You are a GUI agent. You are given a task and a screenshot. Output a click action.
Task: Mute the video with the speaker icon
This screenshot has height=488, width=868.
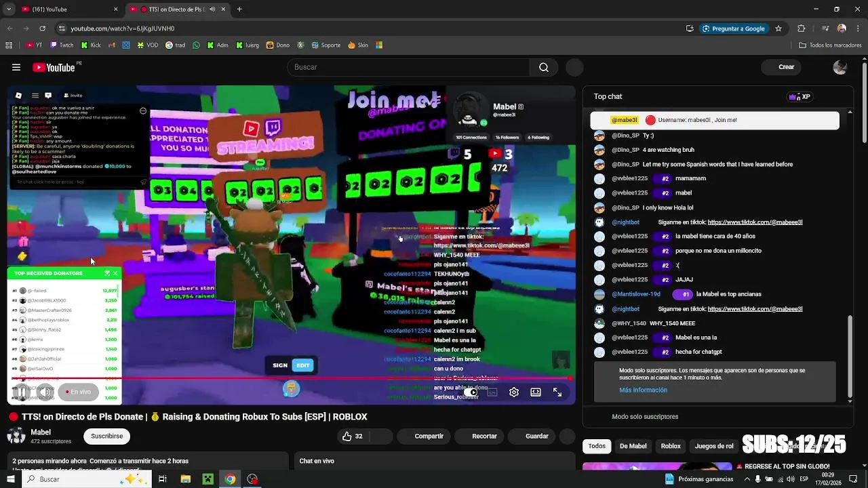tap(45, 392)
